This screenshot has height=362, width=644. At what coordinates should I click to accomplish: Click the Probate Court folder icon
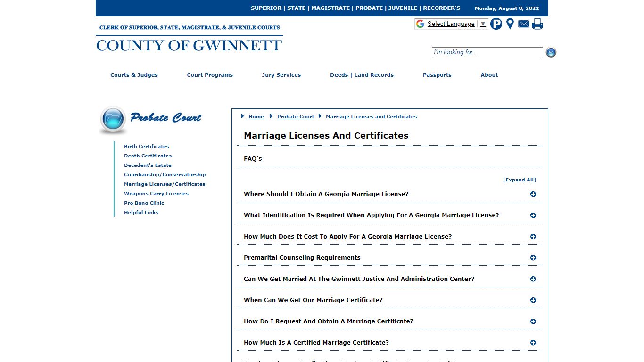pos(113,119)
